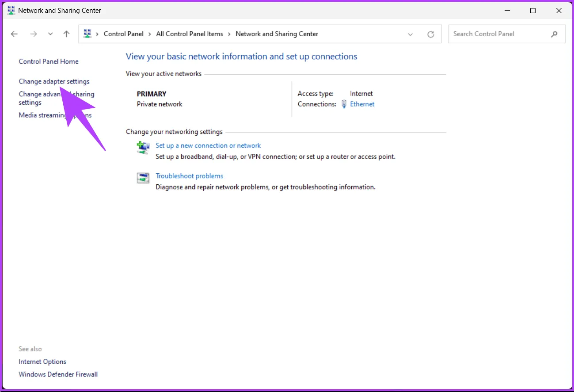The width and height of the screenshot is (574, 392).
Task: Go up one level with the Up arrow
Action: (x=66, y=34)
